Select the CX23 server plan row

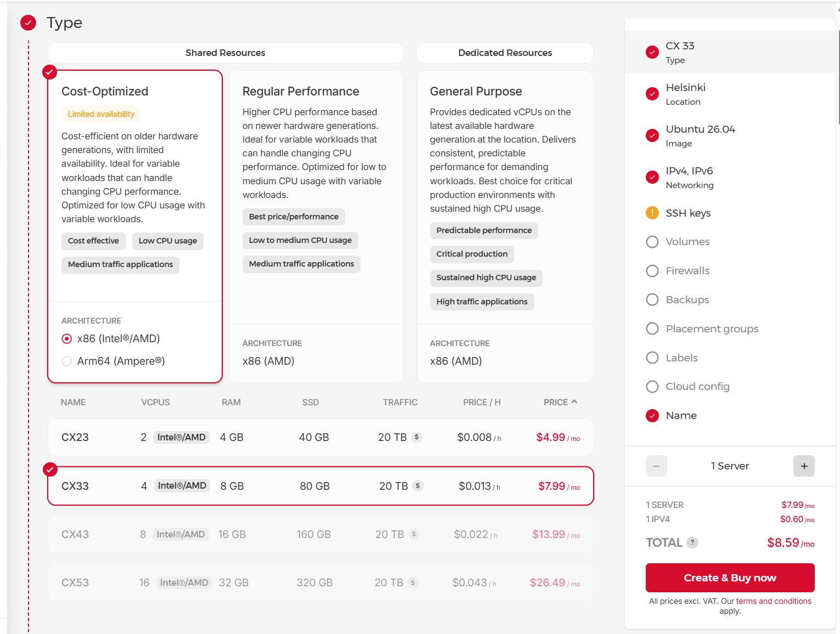320,438
